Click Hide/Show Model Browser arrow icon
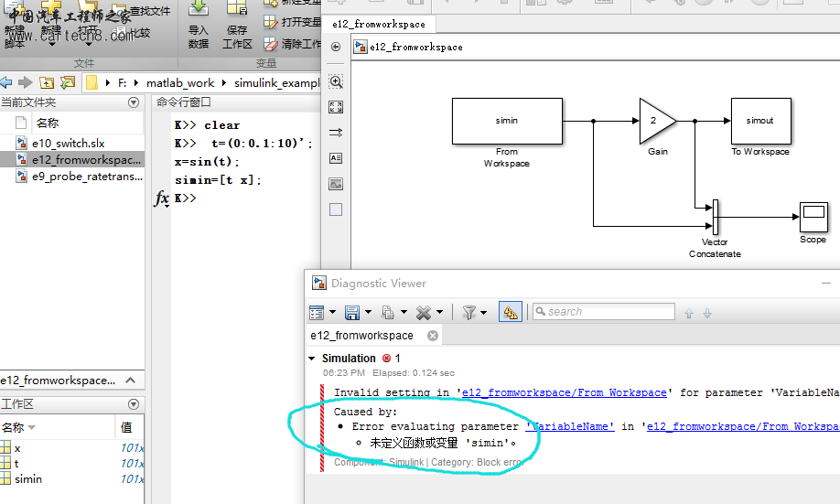This screenshot has height=504, width=840. coord(336,47)
